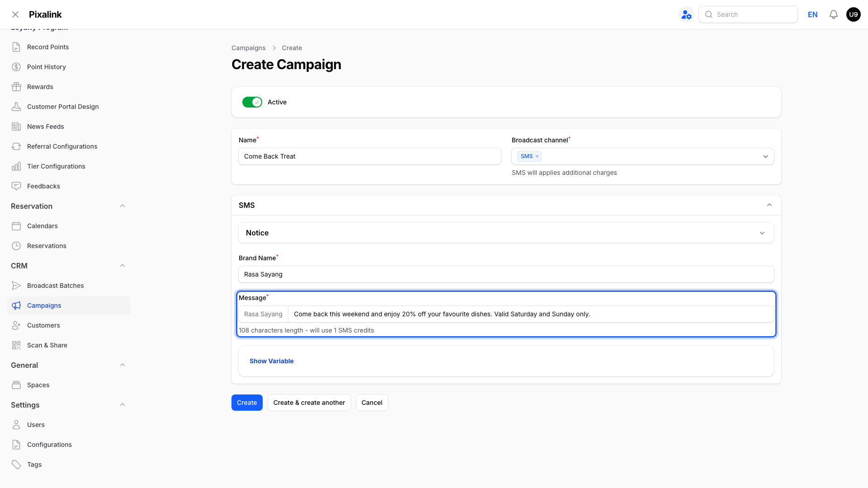Click the News Feeds newspaper icon
Viewport: 868px width, 488px height.
[16, 127]
